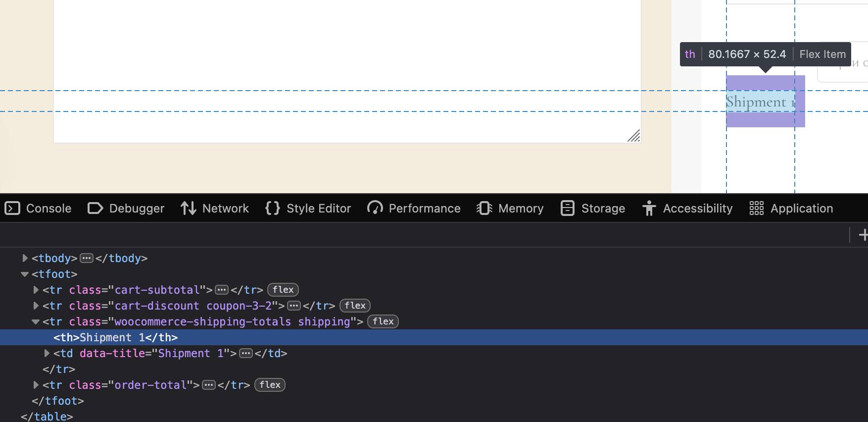Click the Accessibility person icon
The height and width of the screenshot is (422, 868).
coord(649,209)
